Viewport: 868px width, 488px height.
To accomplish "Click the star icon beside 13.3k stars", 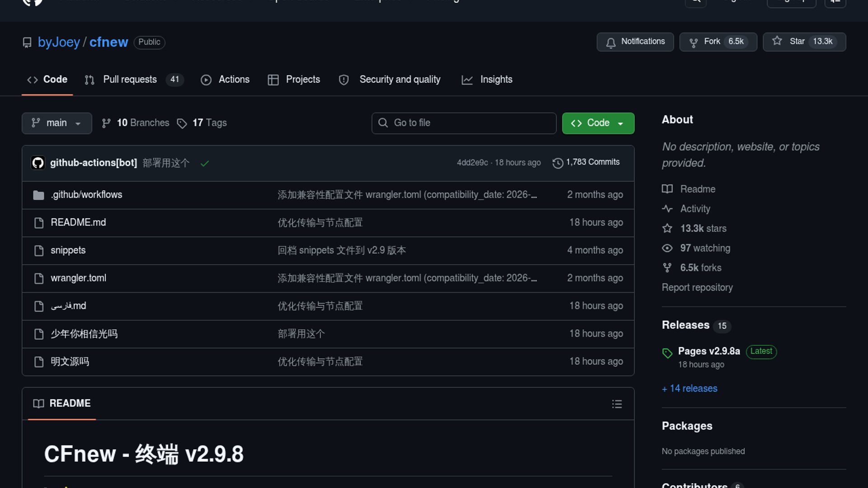I will 667,228.
